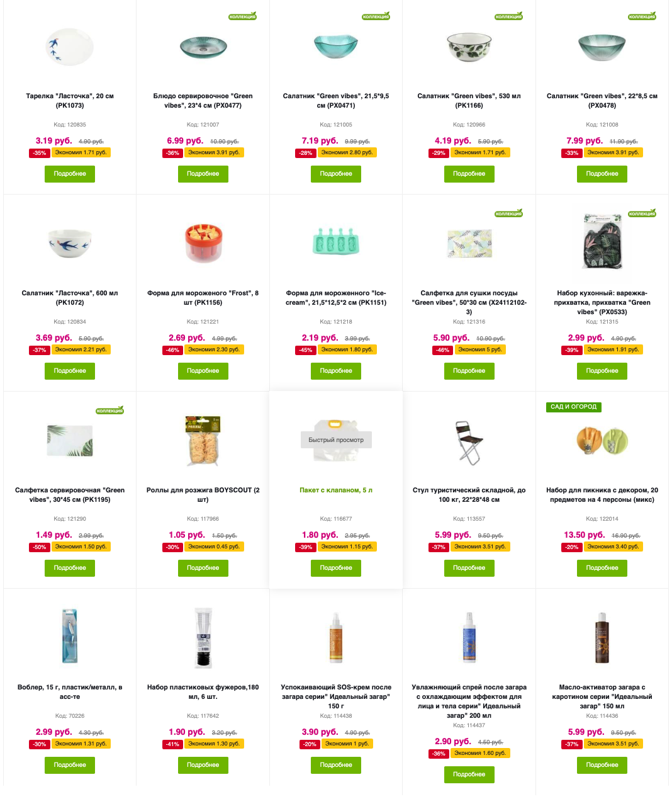
Task: Click the "Экономия 5 руб." savings label
Action: tap(480, 349)
